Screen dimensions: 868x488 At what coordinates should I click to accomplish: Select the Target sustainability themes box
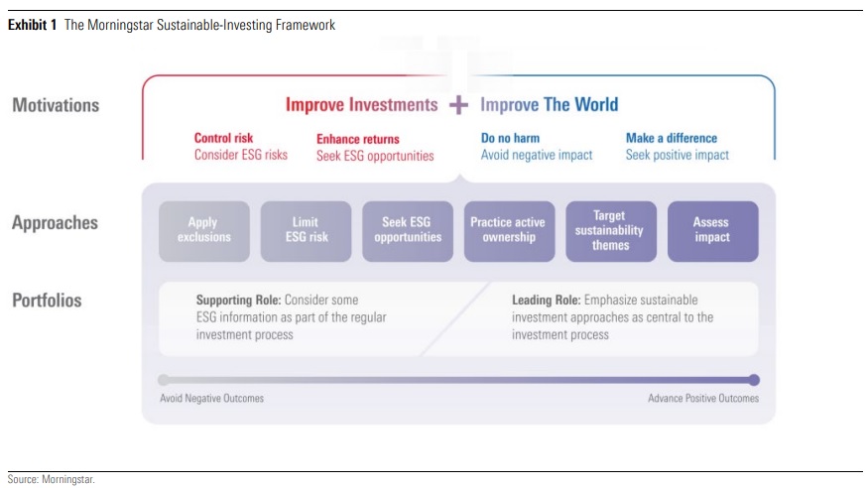point(611,230)
